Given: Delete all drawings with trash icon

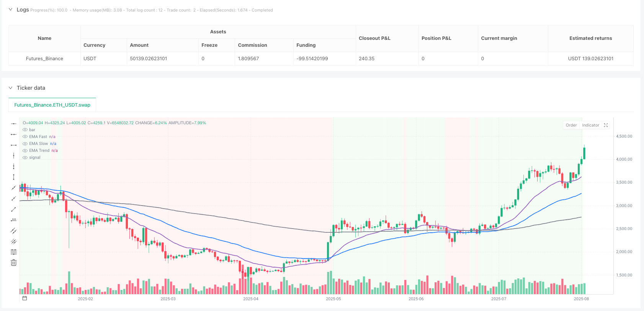Looking at the screenshot, I should (13, 263).
